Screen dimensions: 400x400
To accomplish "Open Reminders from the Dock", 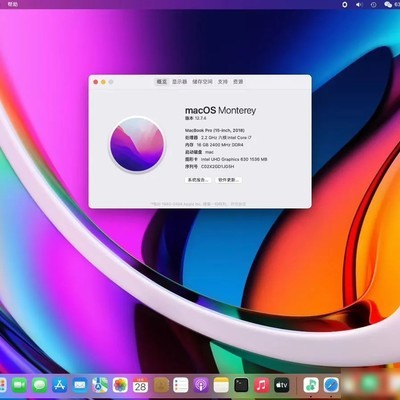I will [x=181, y=385].
